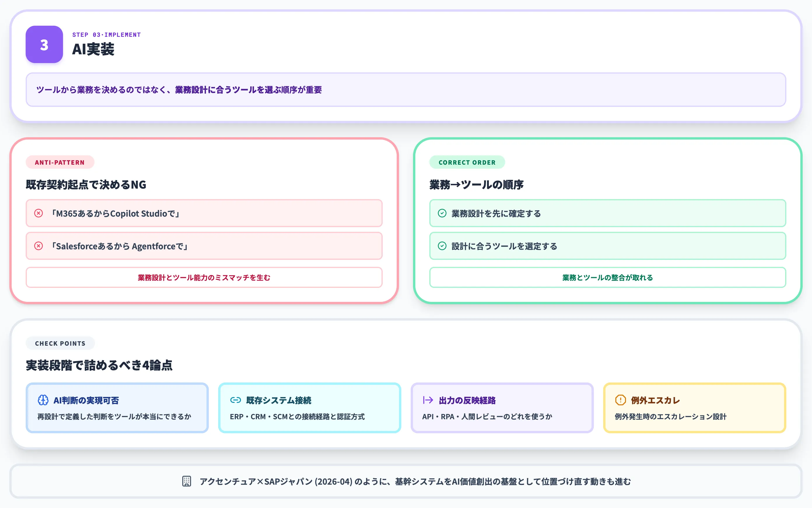Select the CORRECT ORDER label badge
The width and height of the screenshot is (812, 508).
pos(467,162)
